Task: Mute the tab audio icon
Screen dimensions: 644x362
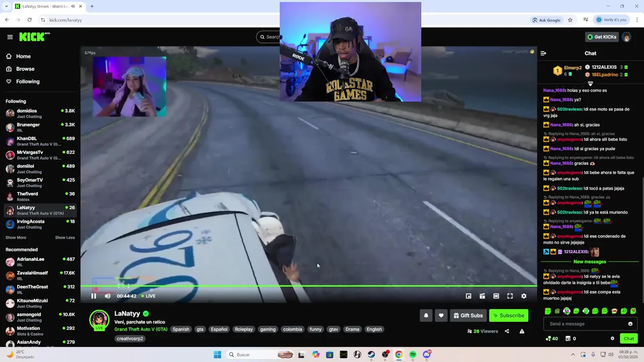Action: [73, 7]
